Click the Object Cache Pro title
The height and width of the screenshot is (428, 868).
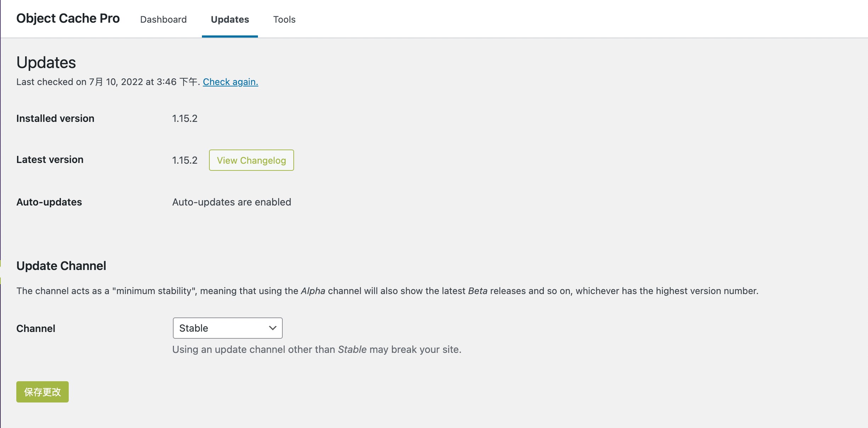pos(68,18)
